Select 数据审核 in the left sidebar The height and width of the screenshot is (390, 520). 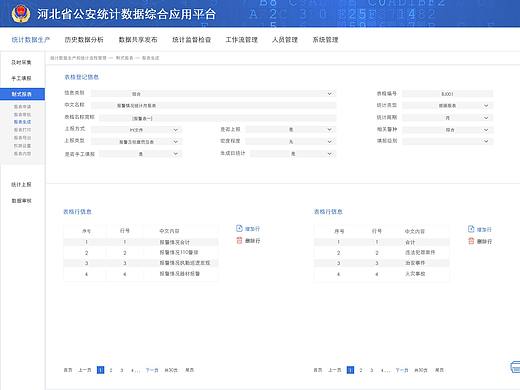(x=21, y=201)
